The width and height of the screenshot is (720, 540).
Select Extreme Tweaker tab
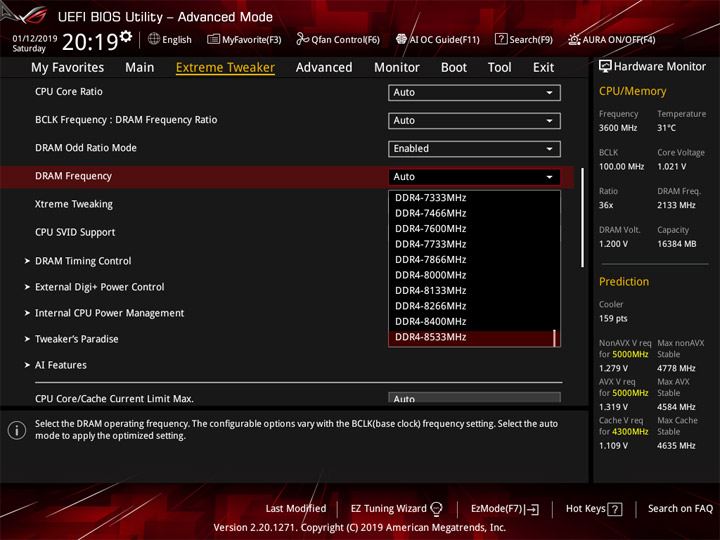coord(225,68)
